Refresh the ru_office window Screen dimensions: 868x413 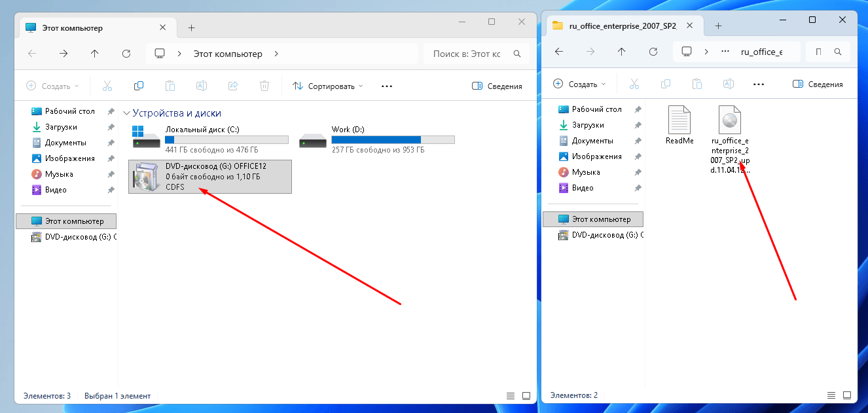pyautogui.click(x=653, y=52)
